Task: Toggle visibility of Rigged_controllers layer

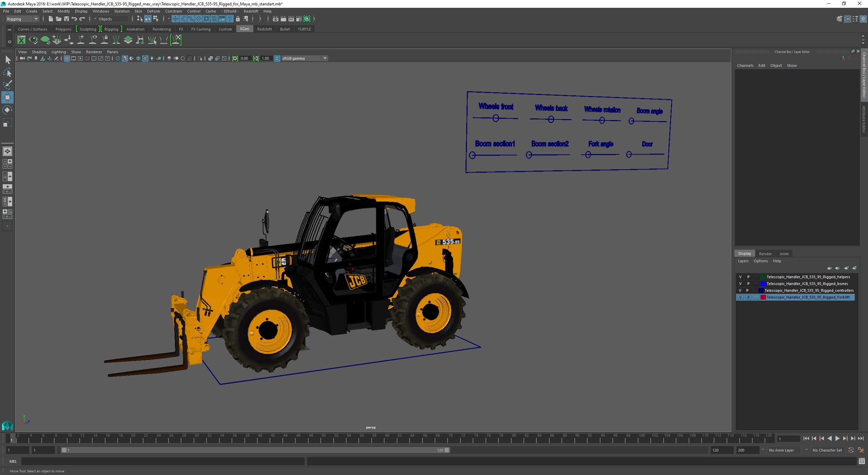Action: (740, 290)
